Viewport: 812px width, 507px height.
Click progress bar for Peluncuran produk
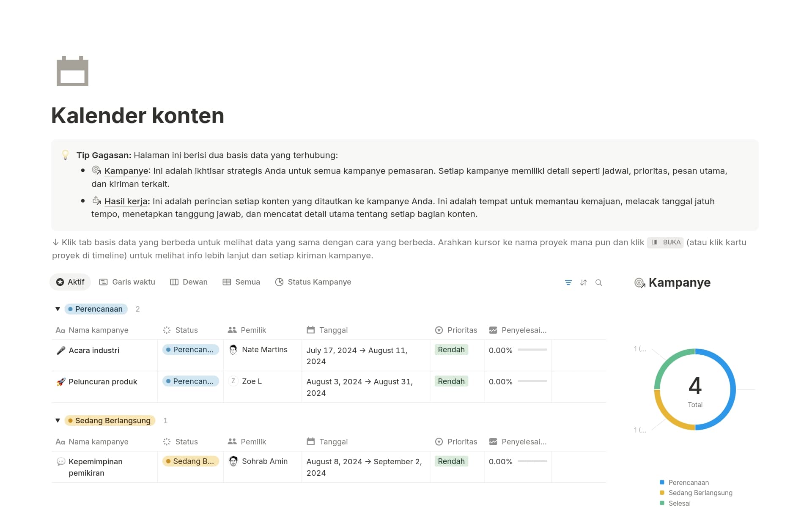pos(532,381)
